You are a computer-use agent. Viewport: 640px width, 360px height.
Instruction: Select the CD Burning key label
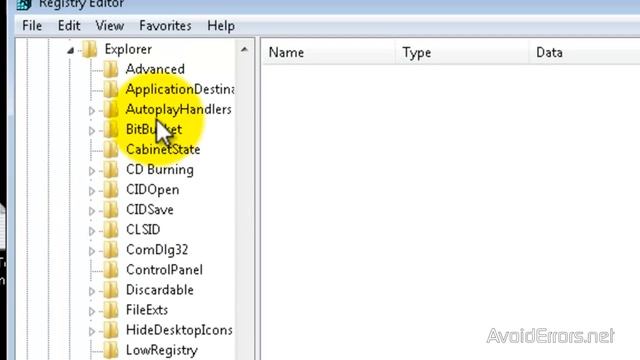click(x=160, y=169)
